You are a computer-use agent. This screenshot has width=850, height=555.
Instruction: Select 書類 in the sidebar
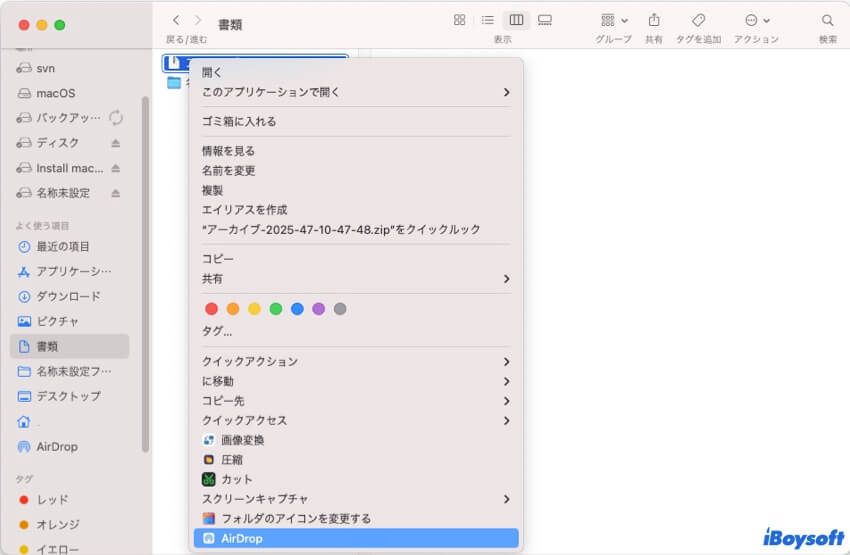click(69, 346)
